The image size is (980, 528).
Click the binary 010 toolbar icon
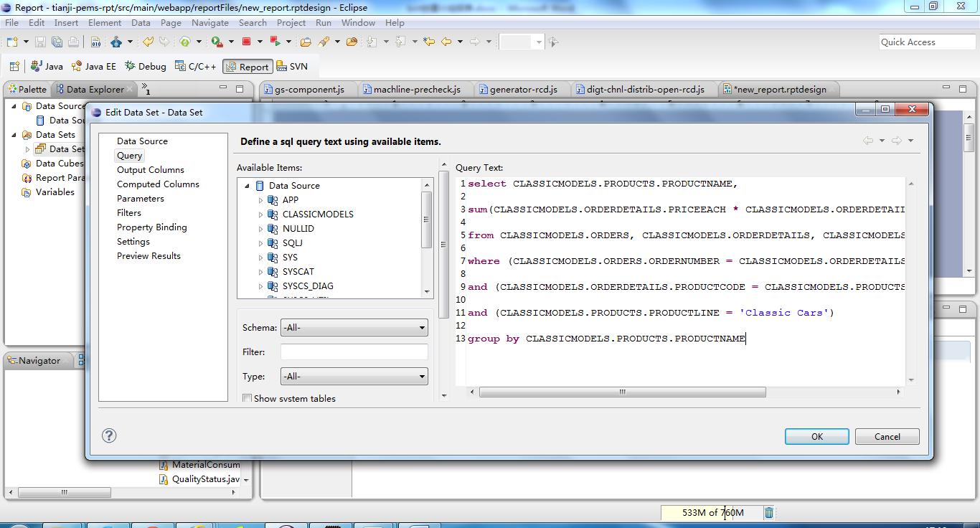coord(95,42)
